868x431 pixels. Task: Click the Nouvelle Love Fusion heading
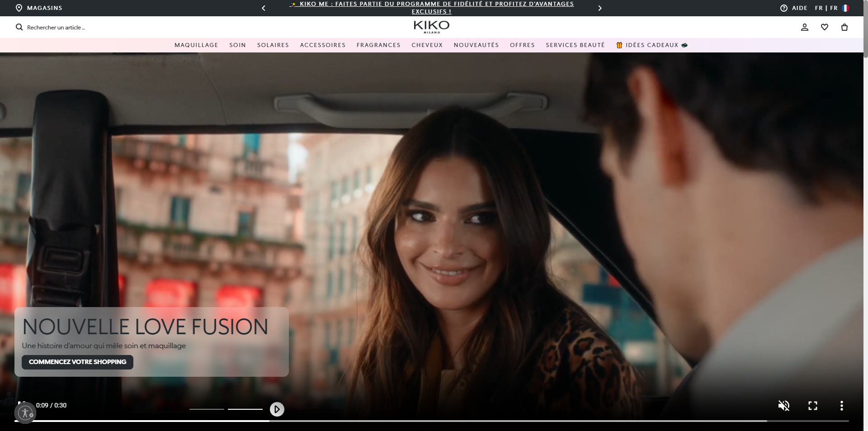tap(145, 327)
